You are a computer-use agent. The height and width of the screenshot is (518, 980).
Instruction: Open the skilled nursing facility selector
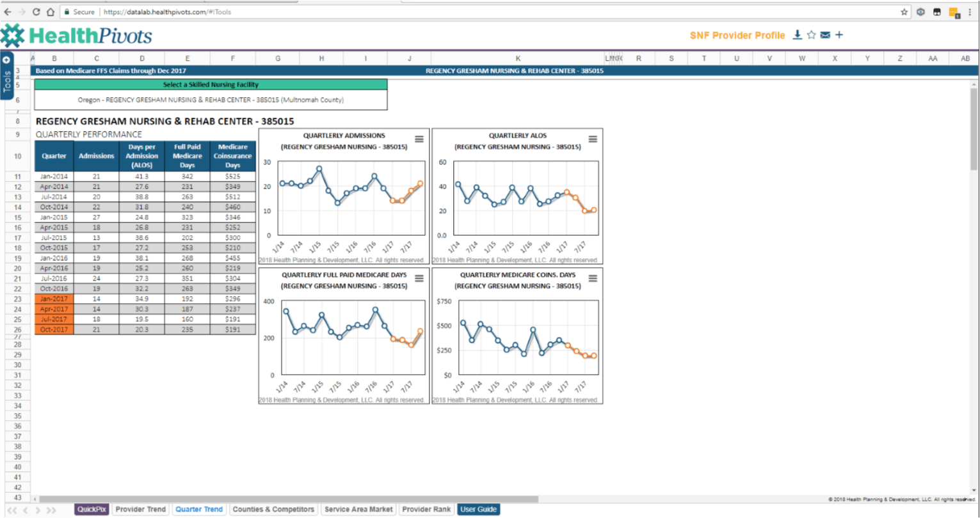pos(211,100)
